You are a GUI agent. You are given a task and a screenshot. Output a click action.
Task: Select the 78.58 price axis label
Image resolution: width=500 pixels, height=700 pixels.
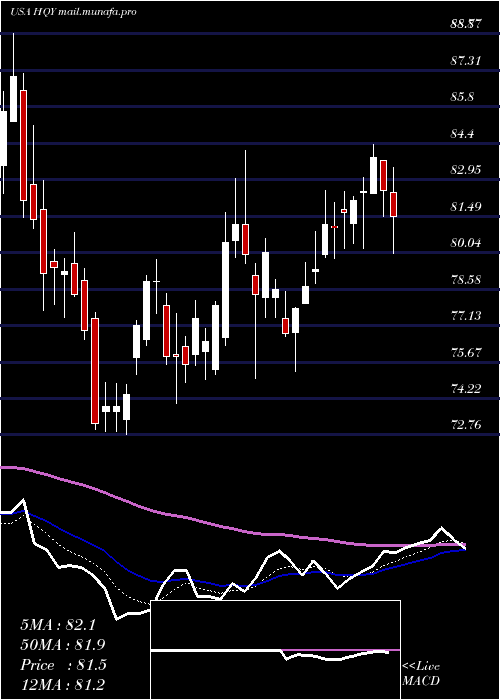pyautogui.click(x=465, y=280)
